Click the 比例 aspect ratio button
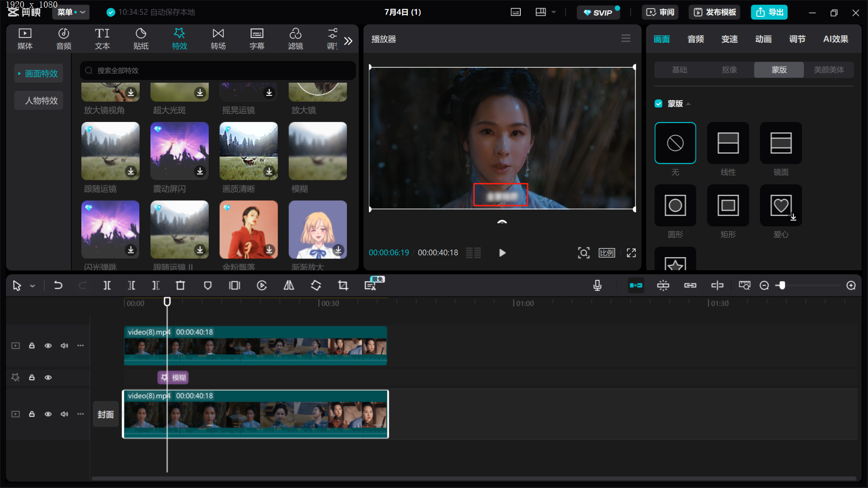Image resolution: width=868 pixels, height=488 pixels. click(x=607, y=253)
